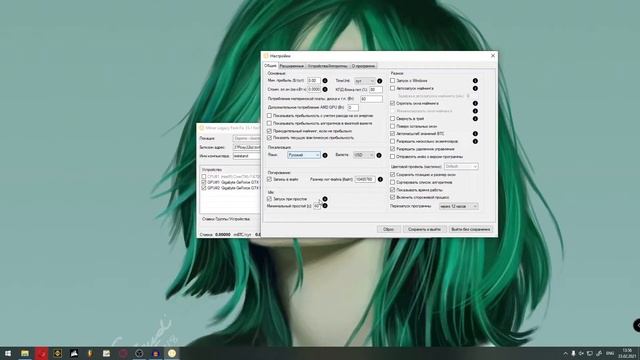Click info icon for Запуск с Windows
Viewport: 640px width, 360px height.
[x=475, y=81]
